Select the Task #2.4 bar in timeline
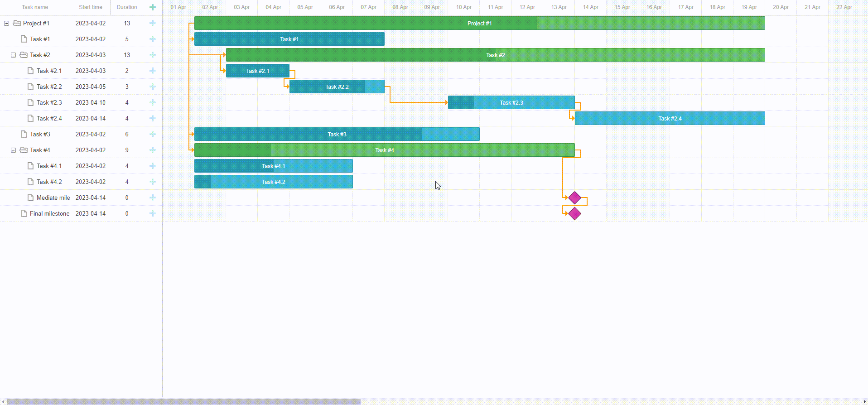Image resolution: width=868 pixels, height=405 pixels. click(670, 118)
